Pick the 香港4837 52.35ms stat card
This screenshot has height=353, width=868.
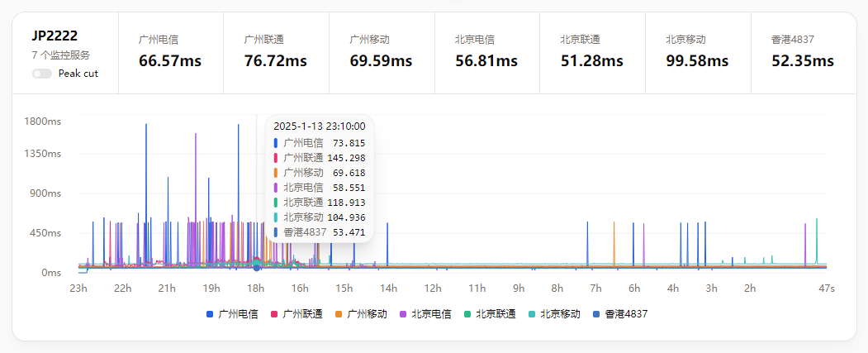coord(803,52)
